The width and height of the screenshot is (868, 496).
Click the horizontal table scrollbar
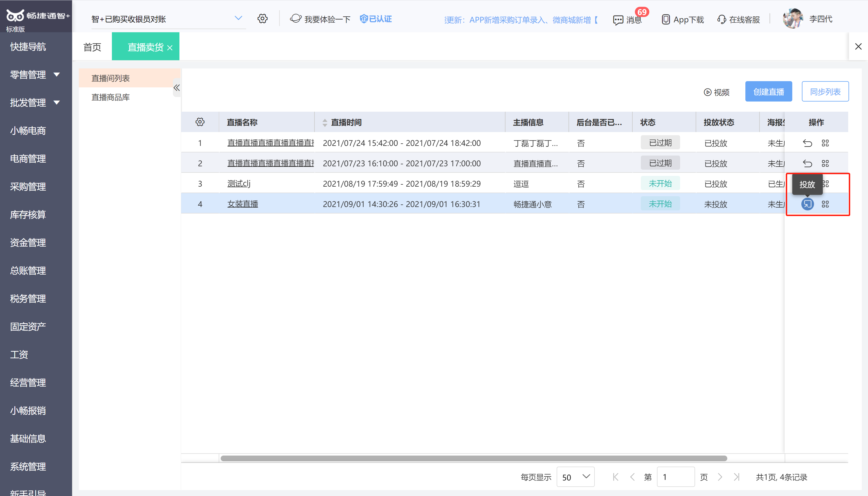click(473, 458)
